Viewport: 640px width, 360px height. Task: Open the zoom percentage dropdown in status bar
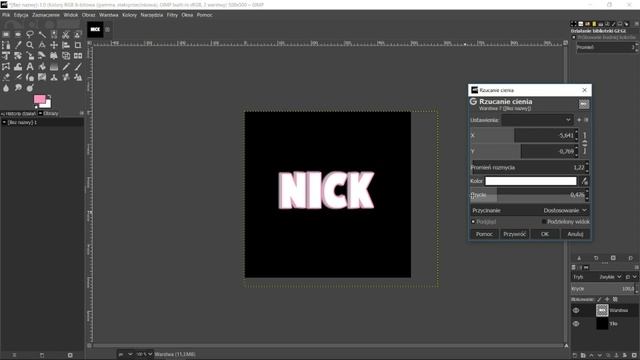[x=143, y=354]
